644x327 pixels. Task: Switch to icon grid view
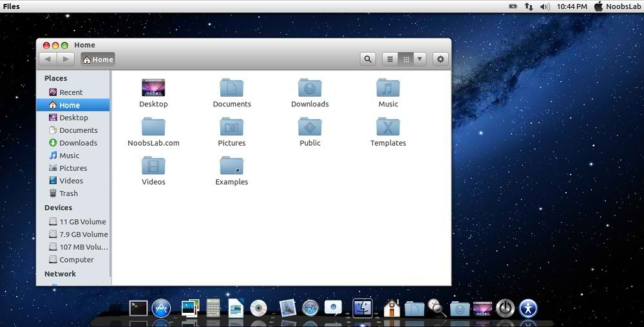click(406, 59)
